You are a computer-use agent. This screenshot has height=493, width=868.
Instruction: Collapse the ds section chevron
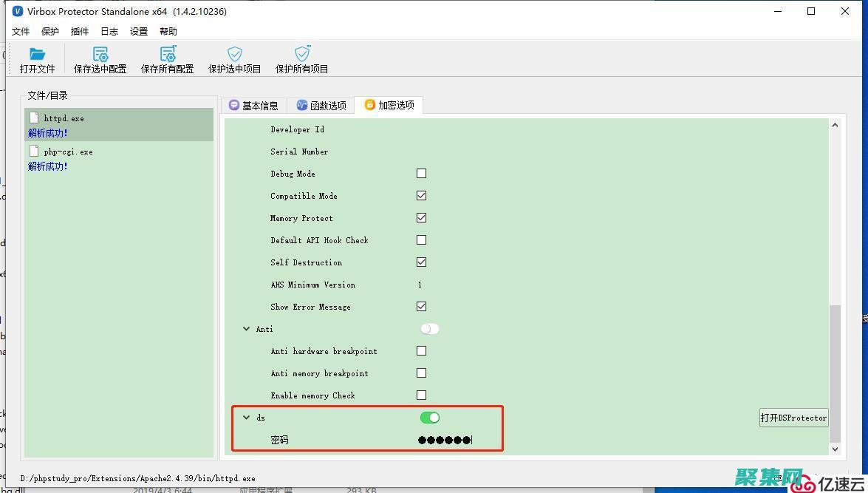coord(247,418)
